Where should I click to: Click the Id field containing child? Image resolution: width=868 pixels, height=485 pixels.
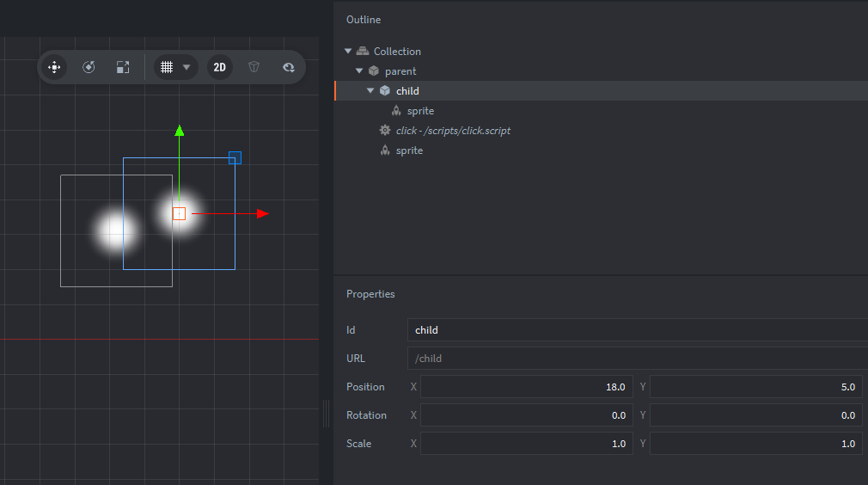click(x=636, y=330)
